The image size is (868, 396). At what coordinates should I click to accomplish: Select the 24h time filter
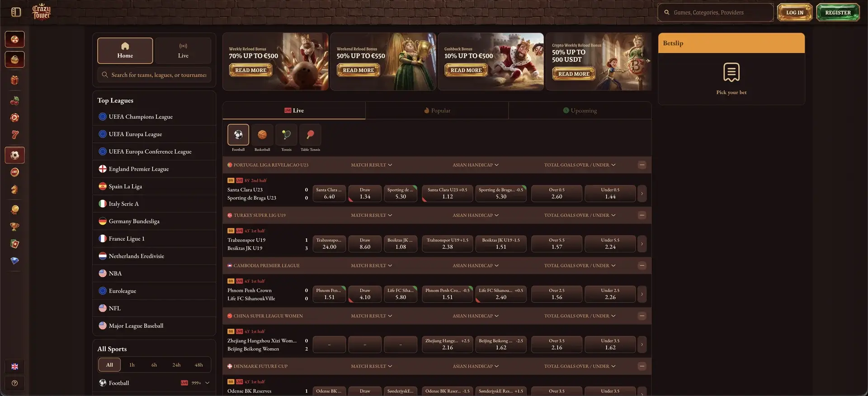[176, 365]
